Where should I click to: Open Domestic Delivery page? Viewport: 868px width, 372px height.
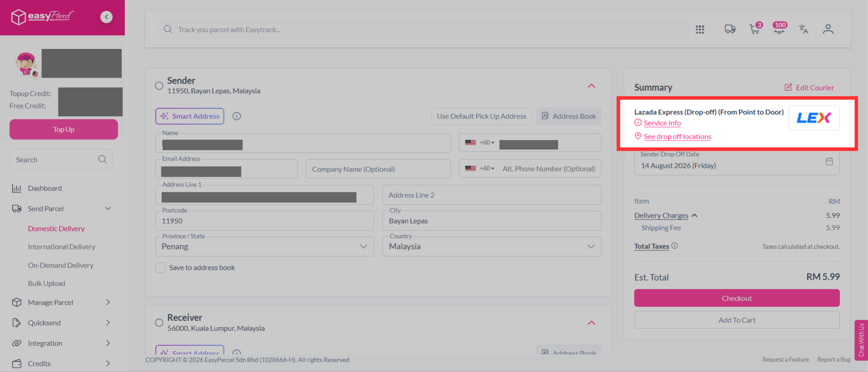(56, 229)
